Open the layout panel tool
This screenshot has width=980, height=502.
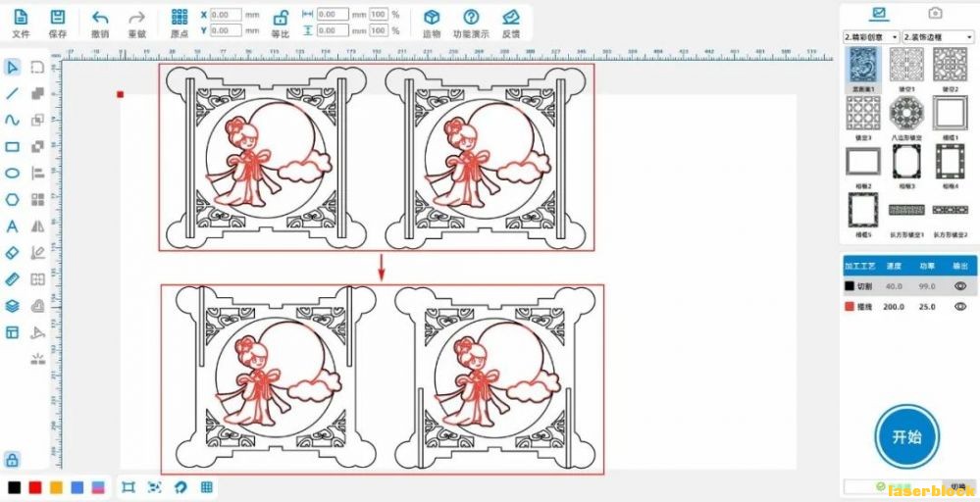[x=12, y=332]
